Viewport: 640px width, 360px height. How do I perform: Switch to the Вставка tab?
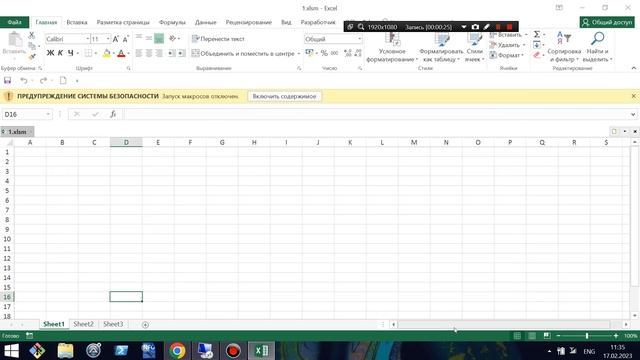[77, 22]
